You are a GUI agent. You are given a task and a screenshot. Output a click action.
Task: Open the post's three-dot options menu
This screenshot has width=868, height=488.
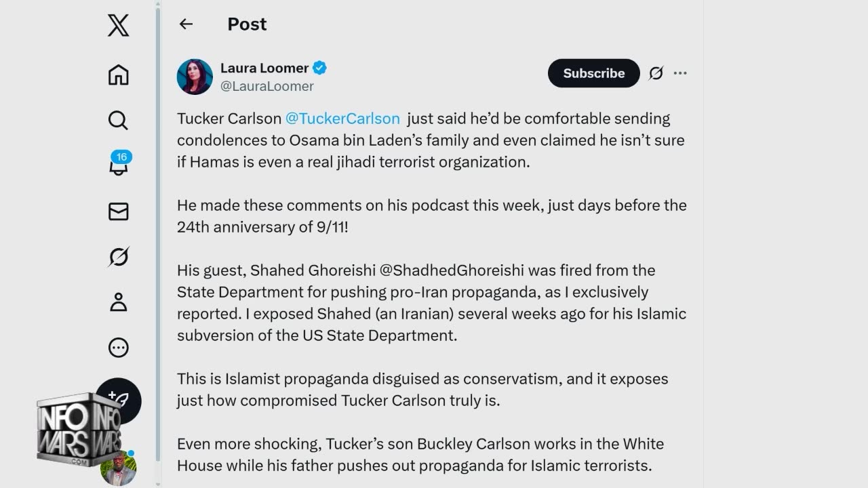coord(680,73)
